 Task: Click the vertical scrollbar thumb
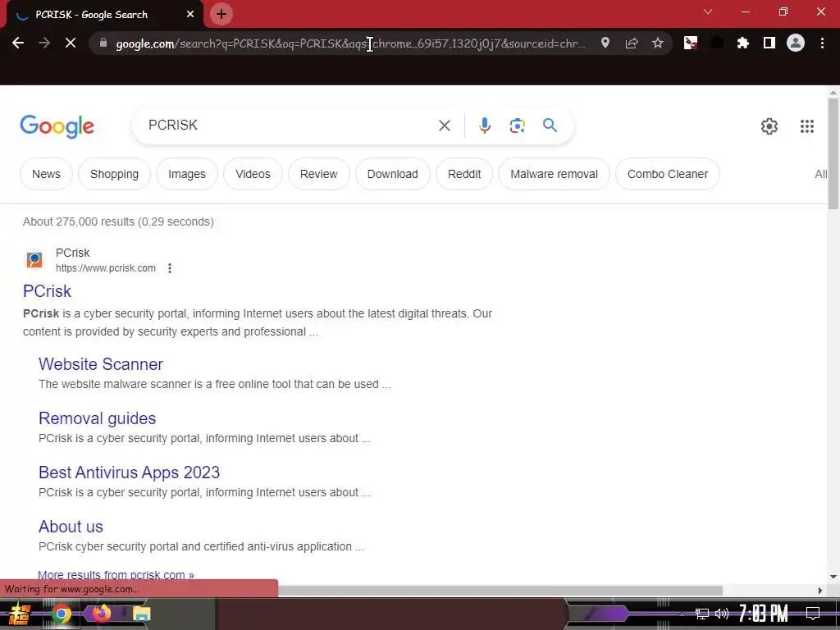(833, 154)
